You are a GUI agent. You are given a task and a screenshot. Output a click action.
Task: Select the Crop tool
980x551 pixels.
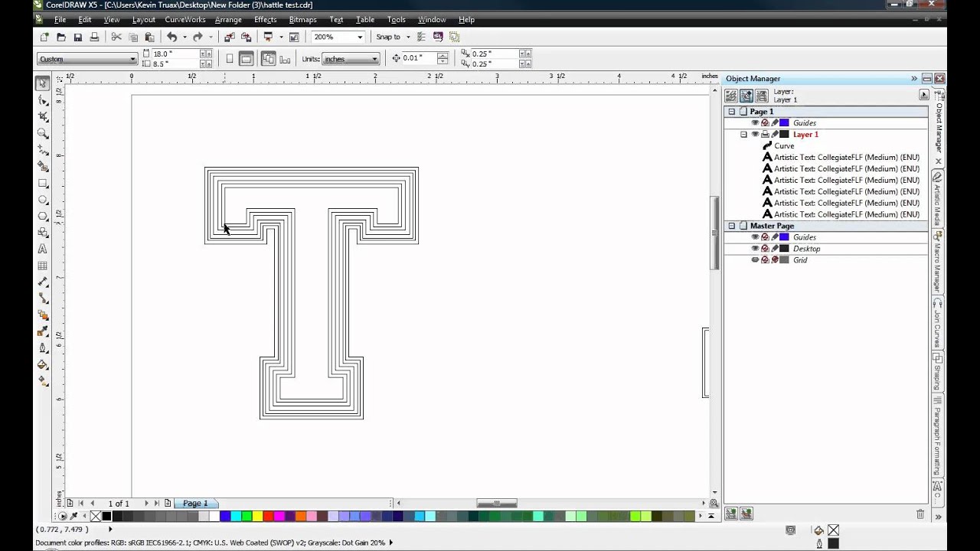43,116
